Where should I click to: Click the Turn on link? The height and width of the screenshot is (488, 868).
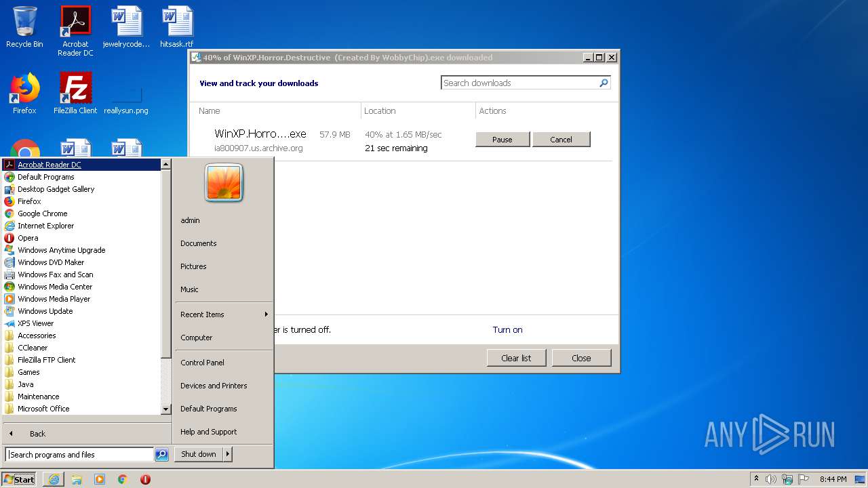(x=507, y=329)
